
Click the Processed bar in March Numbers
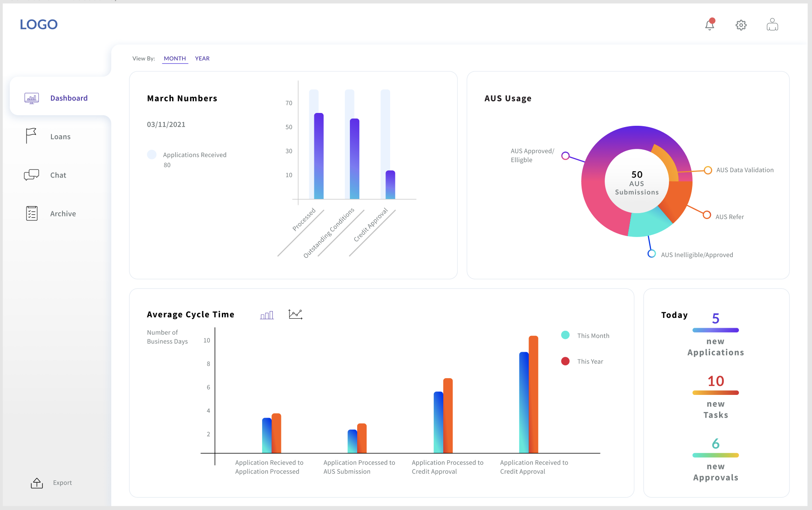point(319,156)
